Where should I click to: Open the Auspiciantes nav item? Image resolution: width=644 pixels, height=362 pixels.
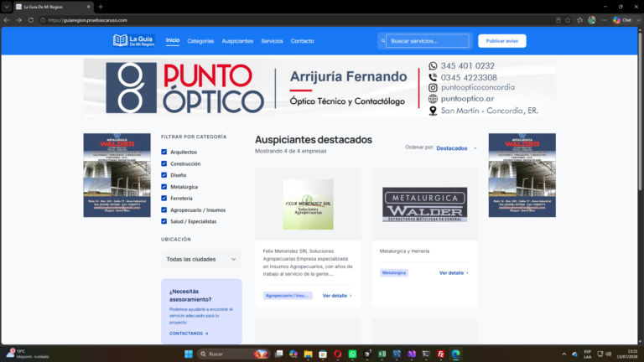237,41
